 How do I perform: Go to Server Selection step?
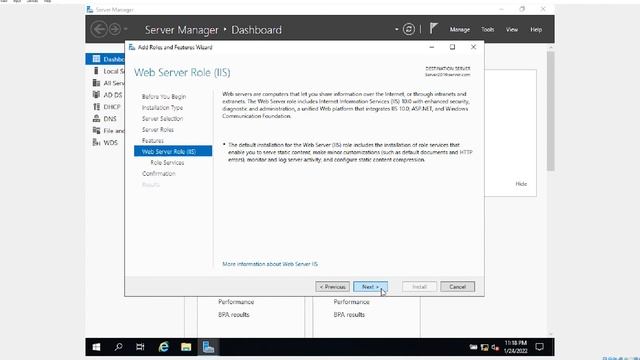[162, 118]
